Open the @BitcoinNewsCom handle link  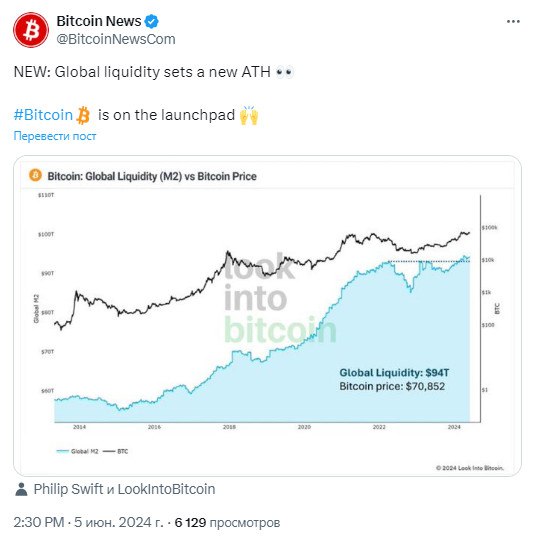coord(116,39)
